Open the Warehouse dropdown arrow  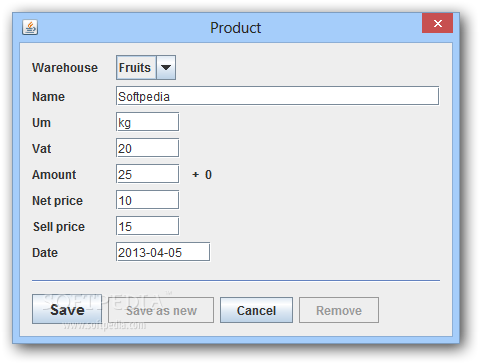[166, 68]
